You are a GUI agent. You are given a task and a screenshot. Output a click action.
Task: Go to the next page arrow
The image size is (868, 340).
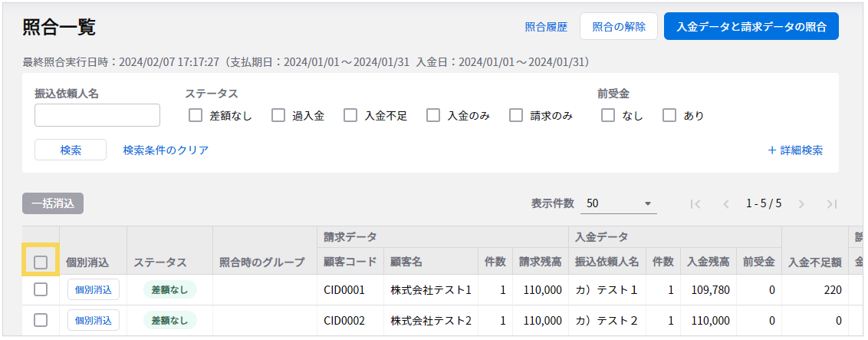point(801,204)
